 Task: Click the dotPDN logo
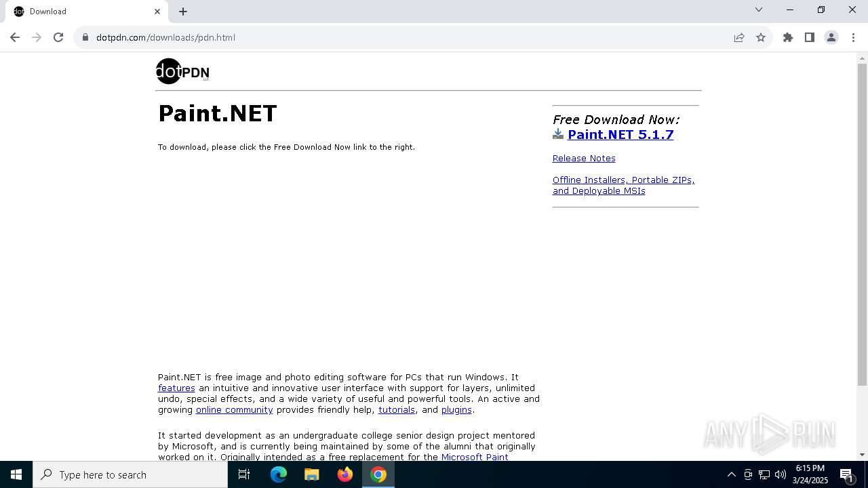click(x=182, y=71)
